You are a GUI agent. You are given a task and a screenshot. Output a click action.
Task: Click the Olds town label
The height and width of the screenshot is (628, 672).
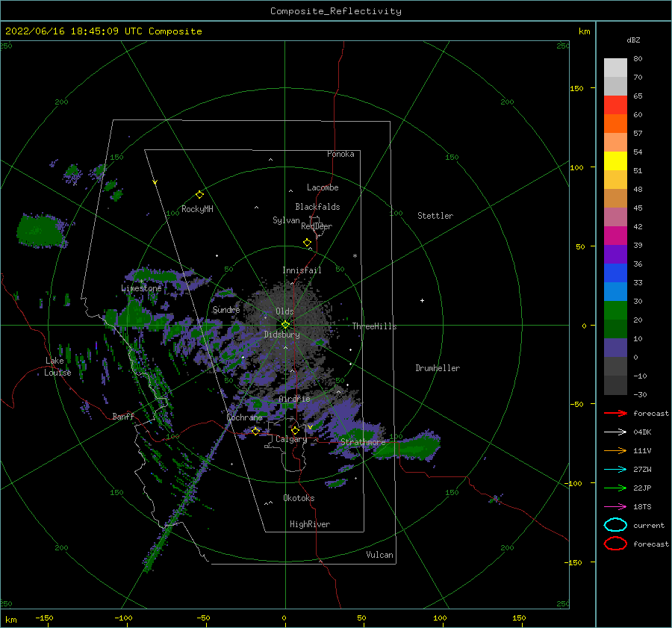coord(284,311)
